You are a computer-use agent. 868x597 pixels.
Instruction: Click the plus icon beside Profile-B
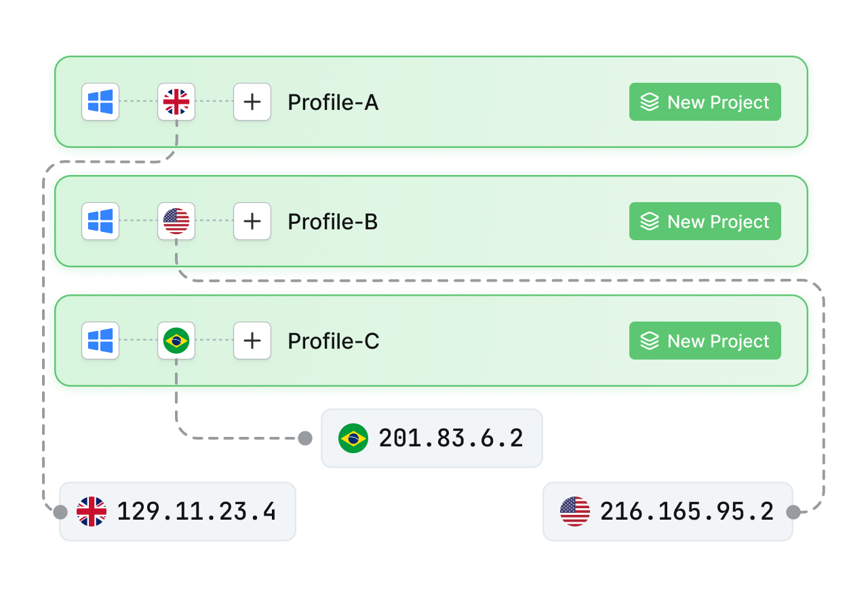pyautogui.click(x=252, y=221)
